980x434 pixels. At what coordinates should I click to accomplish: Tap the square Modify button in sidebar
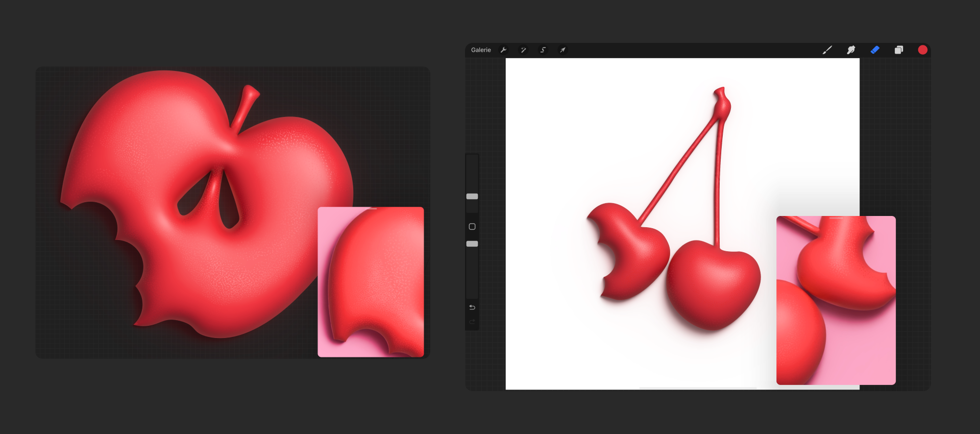click(x=472, y=227)
